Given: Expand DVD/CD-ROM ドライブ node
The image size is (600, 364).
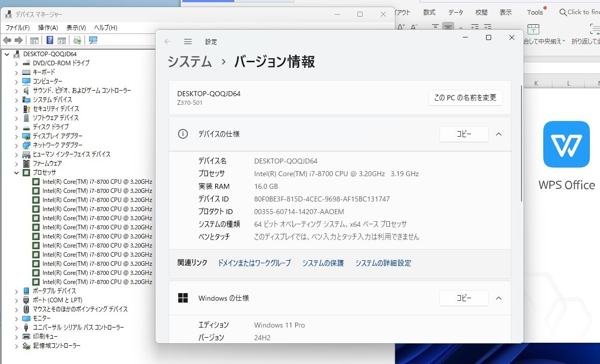Looking at the screenshot, I should (16, 63).
